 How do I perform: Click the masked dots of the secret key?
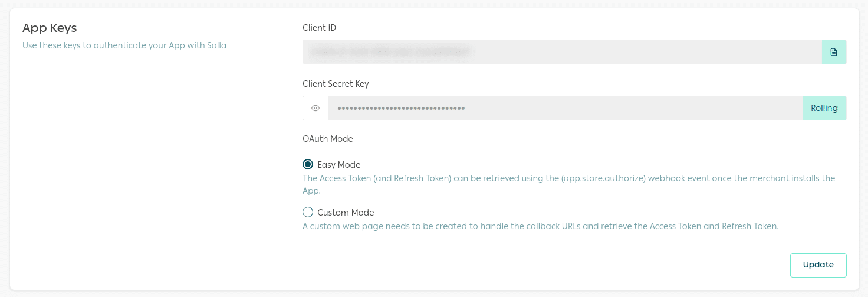[x=401, y=109]
